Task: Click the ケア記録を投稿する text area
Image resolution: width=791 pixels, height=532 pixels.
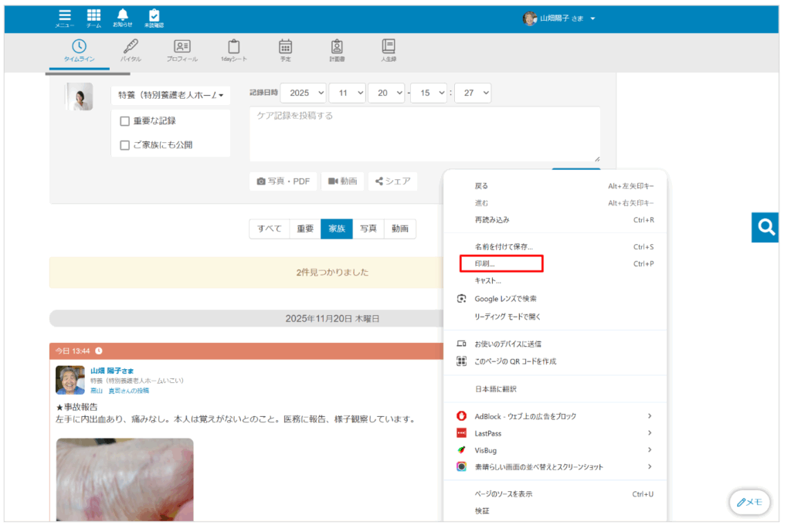Action: click(424, 134)
